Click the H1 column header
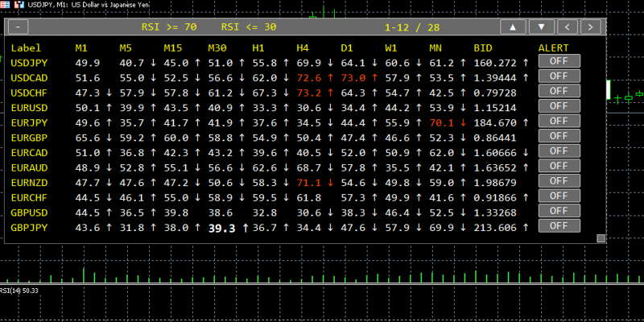 tap(258, 48)
